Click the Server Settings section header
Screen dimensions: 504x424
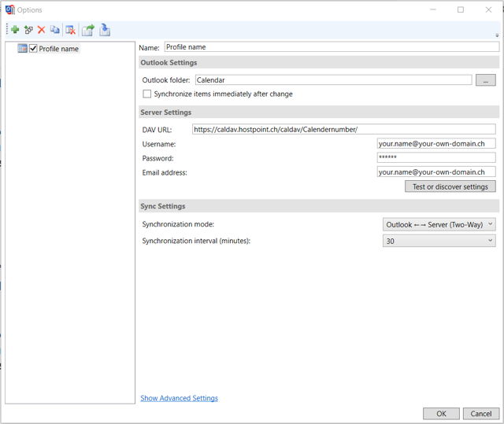pyautogui.click(x=319, y=112)
